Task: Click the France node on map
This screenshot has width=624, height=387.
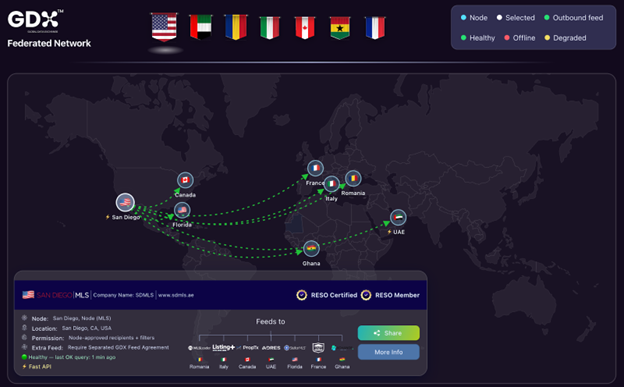Action: (315, 168)
